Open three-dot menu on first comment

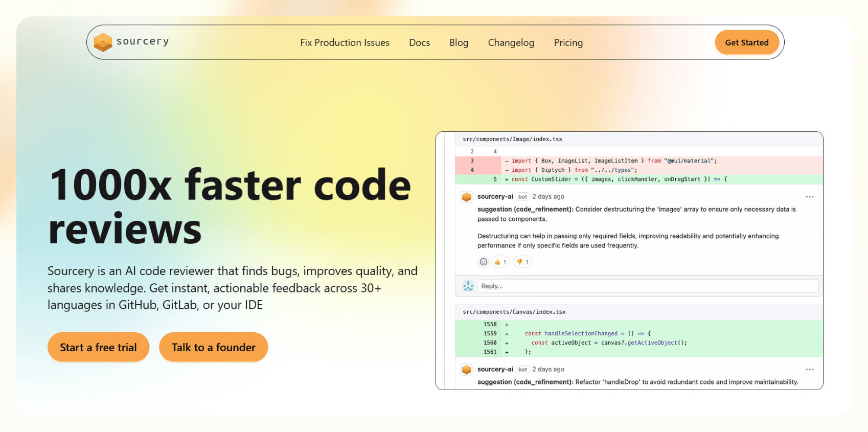[810, 197]
